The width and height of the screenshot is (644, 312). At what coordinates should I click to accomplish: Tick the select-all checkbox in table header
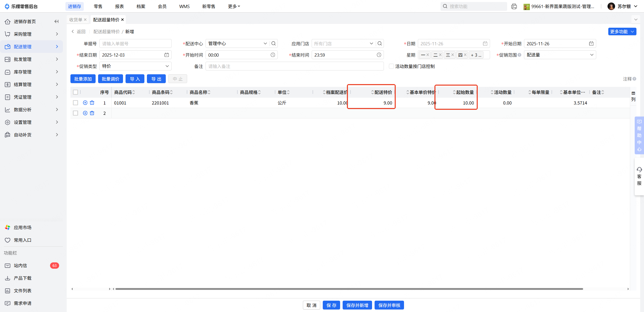(x=75, y=92)
